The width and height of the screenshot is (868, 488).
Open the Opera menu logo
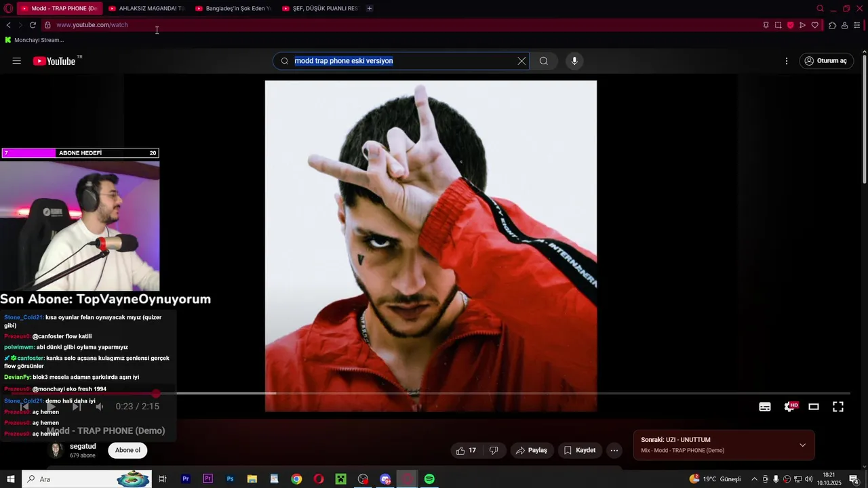[x=8, y=8]
